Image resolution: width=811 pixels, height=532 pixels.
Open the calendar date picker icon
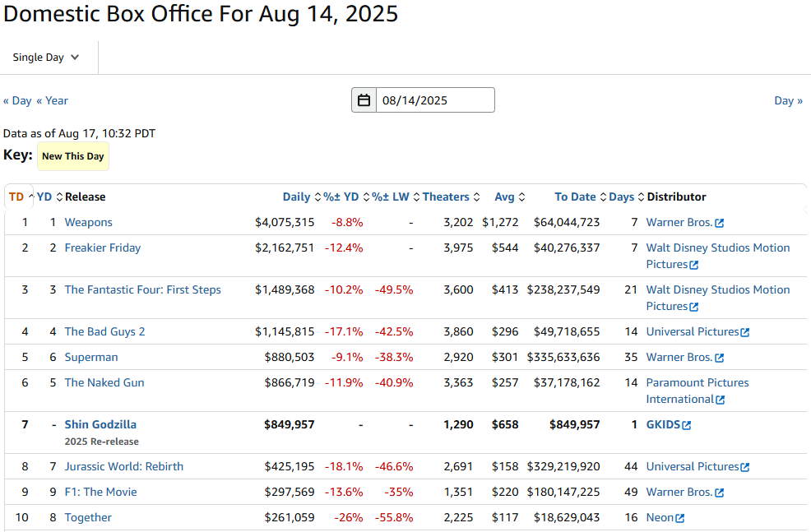coord(364,100)
